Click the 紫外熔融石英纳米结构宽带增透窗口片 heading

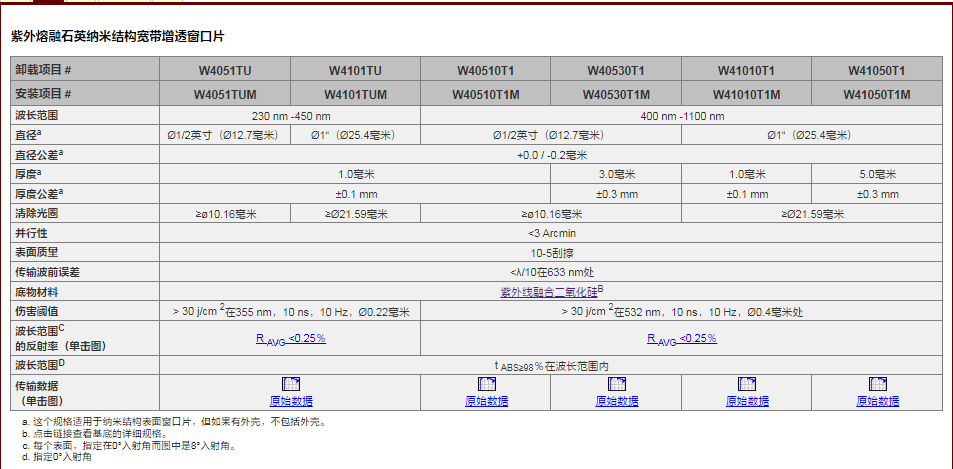118,35
